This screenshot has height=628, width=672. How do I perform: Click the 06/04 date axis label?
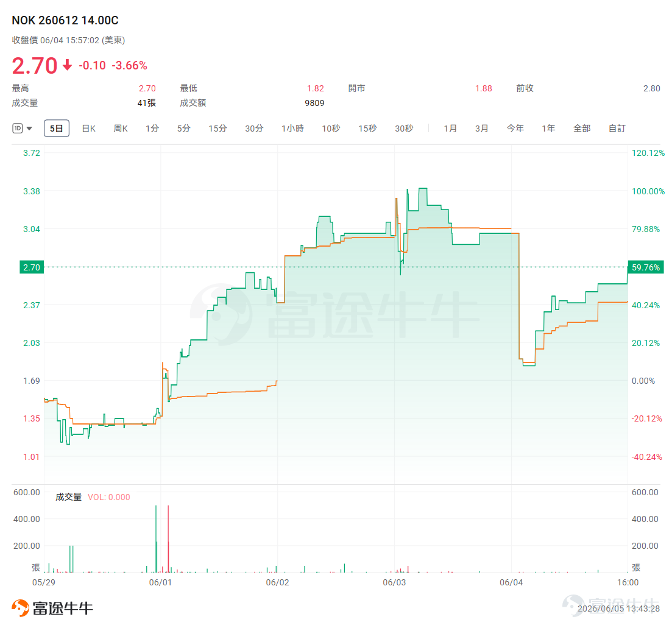(511, 582)
